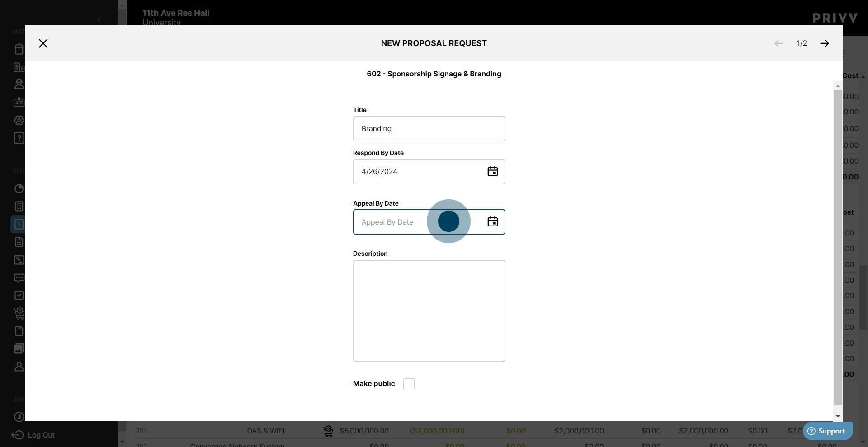
Task: Open the Support help widget
Action: tap(827, 431)
